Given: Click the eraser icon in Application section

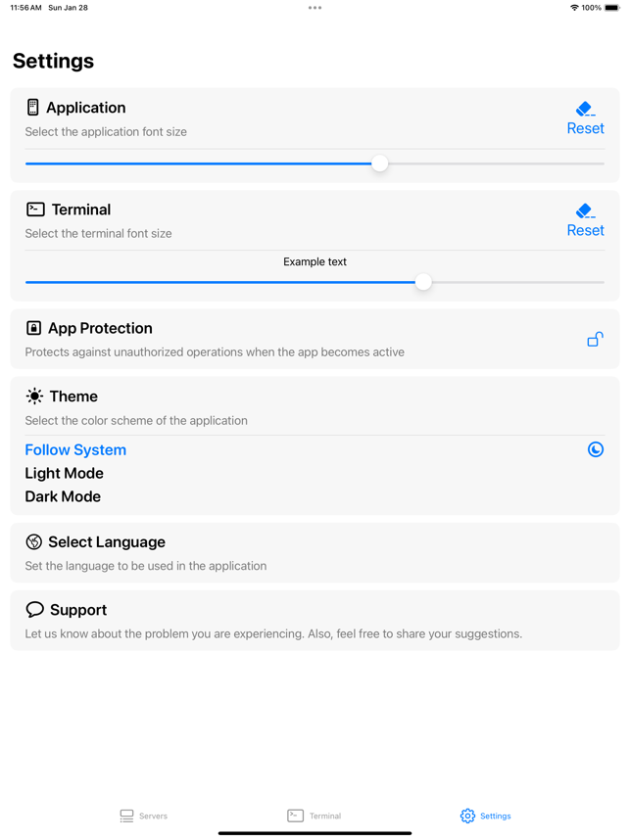Looking at the screenshot, I should coord(585,109).
